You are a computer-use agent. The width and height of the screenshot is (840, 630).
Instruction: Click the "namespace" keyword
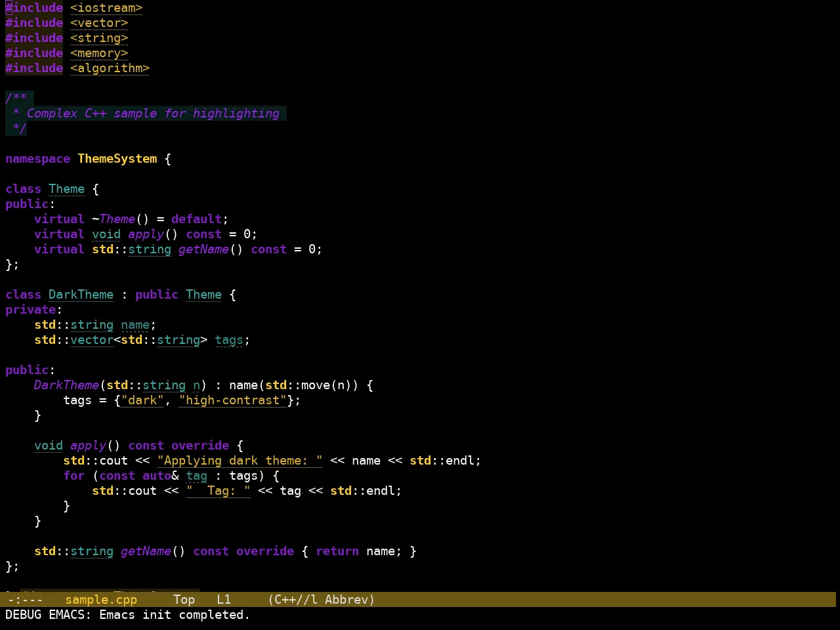[38, 159]
